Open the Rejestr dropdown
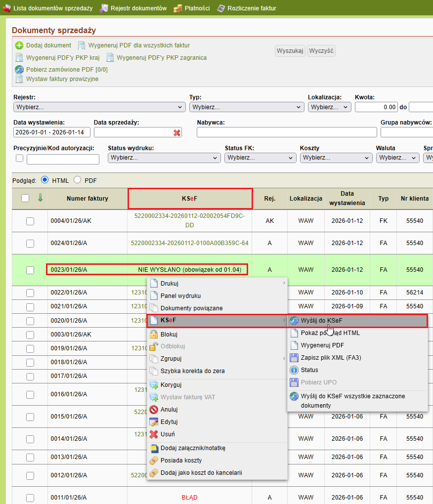The height and width of the screenshot is (504, 433). click(99, 107)
